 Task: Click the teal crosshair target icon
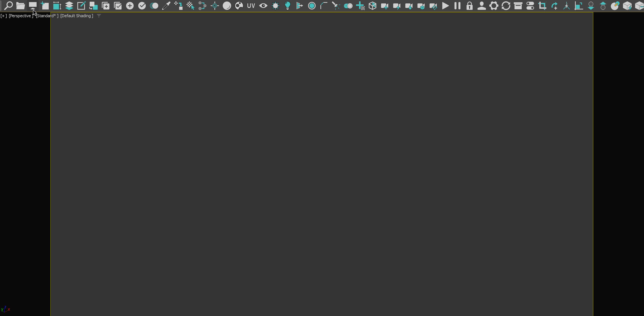(x=214, y=5)
